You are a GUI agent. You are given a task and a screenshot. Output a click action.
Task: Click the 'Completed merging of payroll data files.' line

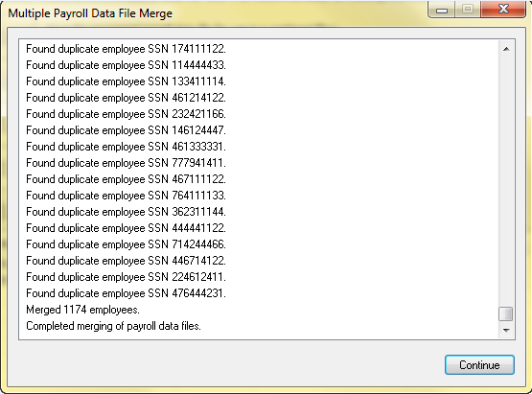coord(113,326)
